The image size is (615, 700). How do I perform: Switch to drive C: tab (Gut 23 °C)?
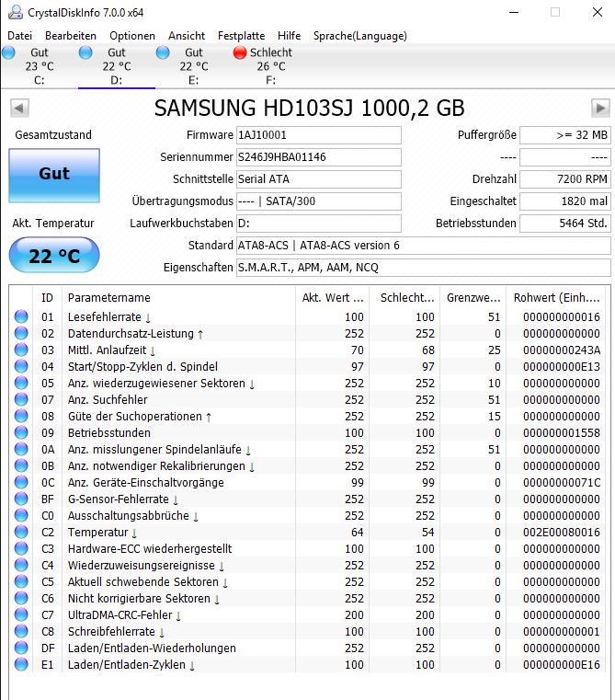39,66
